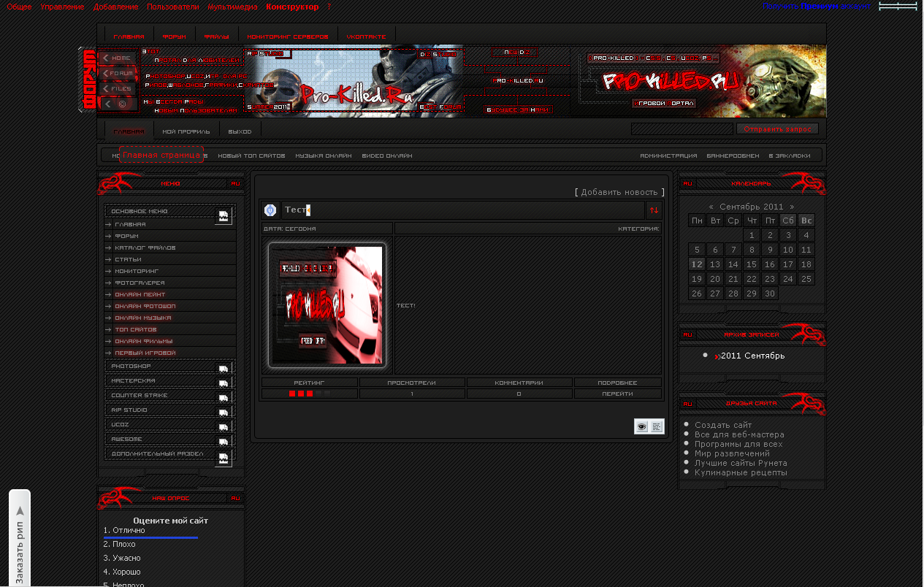
Task: Click the ? help item in the admin bar
Action: coord(329,7)
